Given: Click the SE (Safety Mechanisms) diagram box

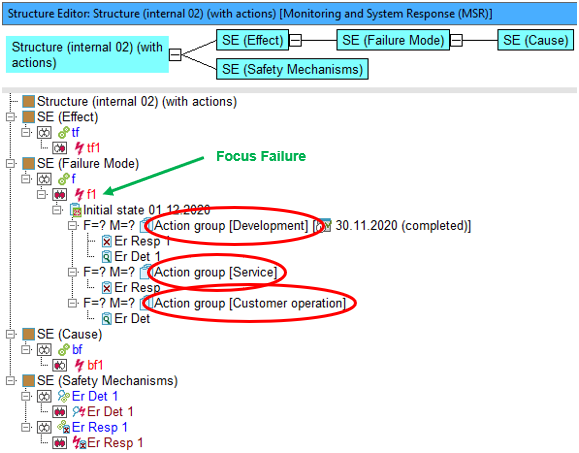Looking at the screenshot, I should [x=292, y=69].
